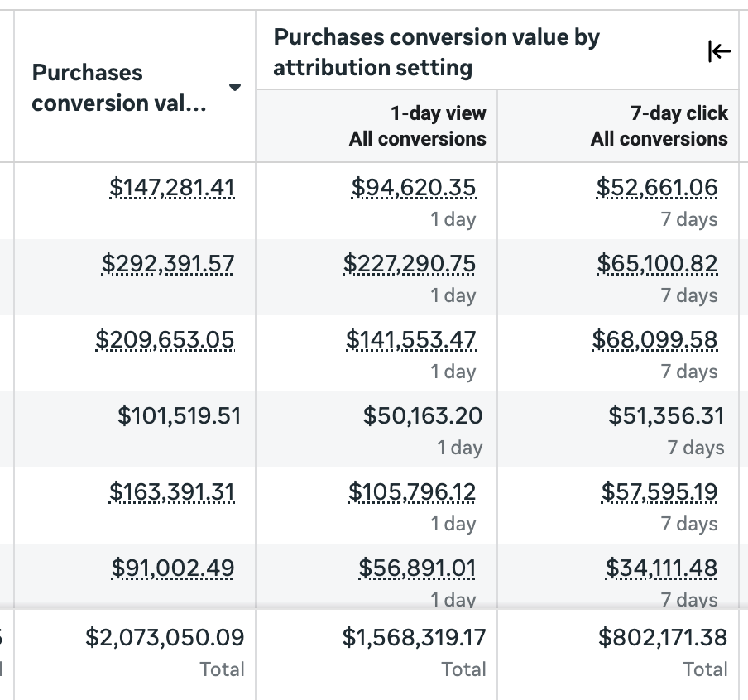This screenshot has width=748, height=700.
Task: Click the $209,653.05 conversion value
Action: click(x=165, y=340)
